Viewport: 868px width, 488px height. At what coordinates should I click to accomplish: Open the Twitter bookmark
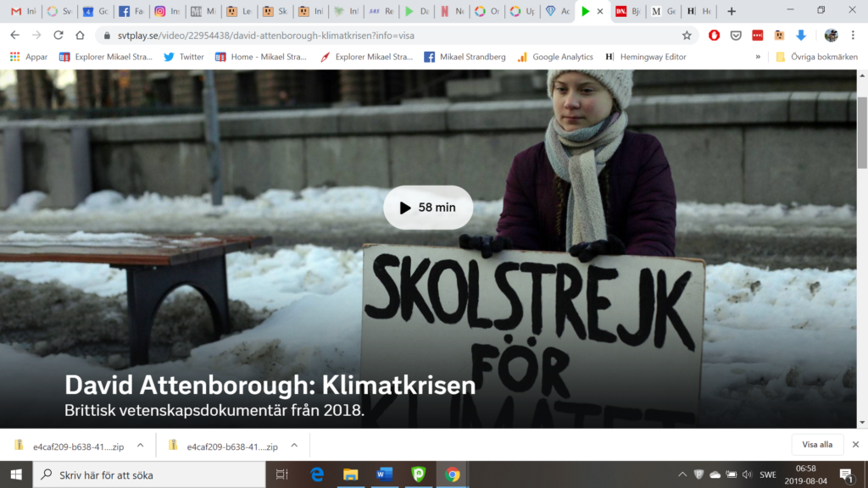click(x=184, y=57)
